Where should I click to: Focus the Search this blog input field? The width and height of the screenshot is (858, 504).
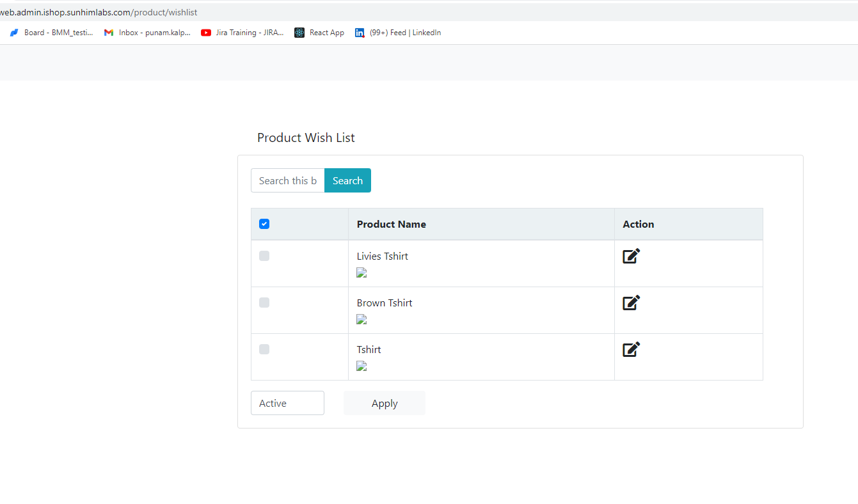288,180
